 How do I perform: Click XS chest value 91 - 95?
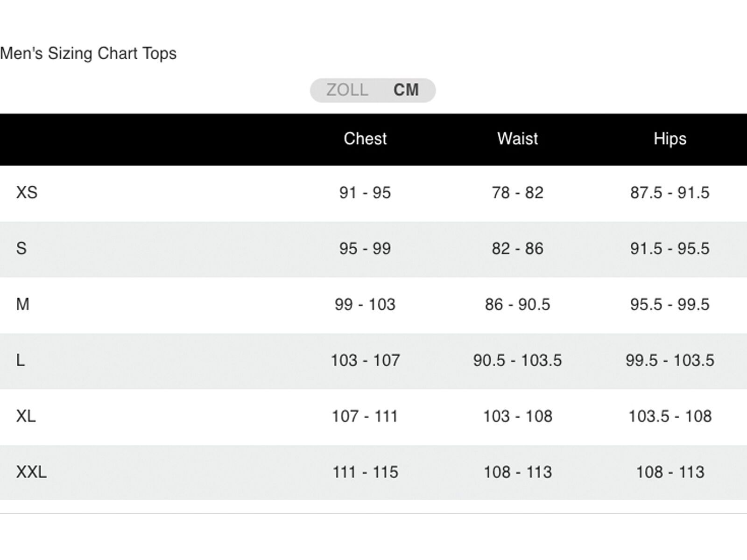coord(365,192)
